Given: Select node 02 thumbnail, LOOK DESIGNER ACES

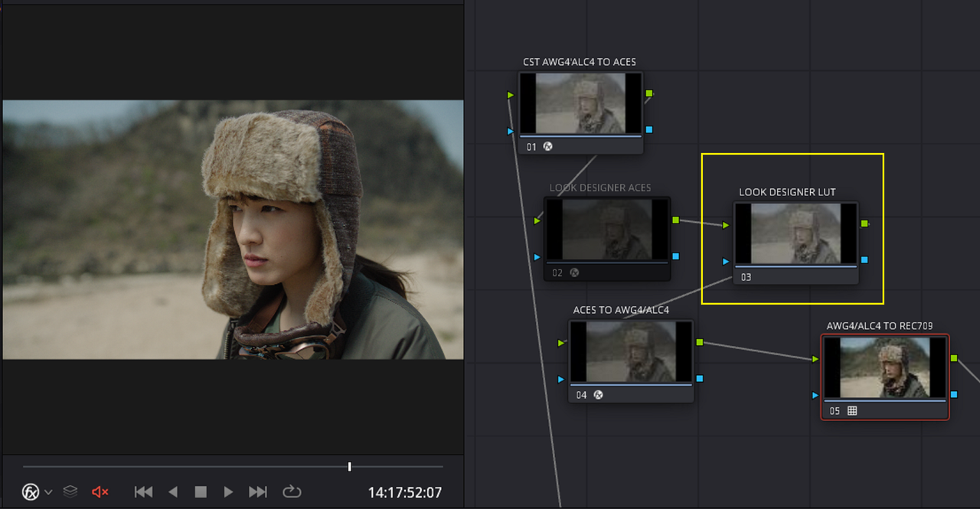Looking at the screenshot, I should [x=607, y=230].
